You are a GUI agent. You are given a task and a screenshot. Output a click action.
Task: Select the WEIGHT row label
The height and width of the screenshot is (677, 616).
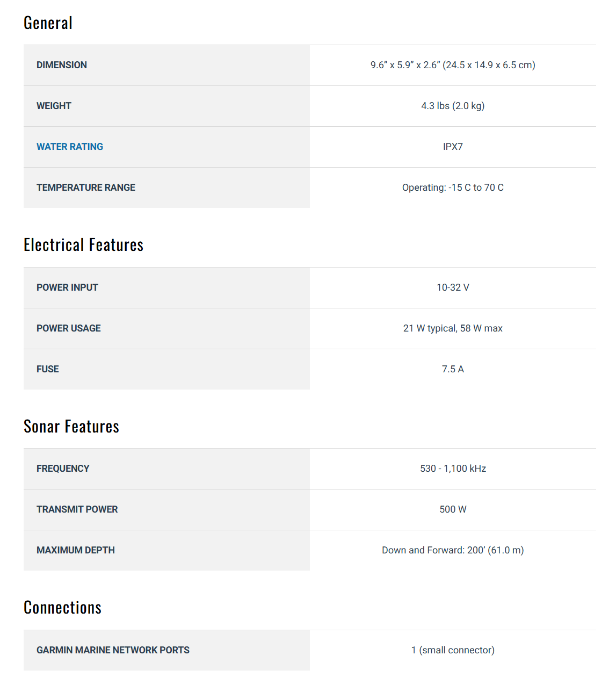(x=54, y=106)
